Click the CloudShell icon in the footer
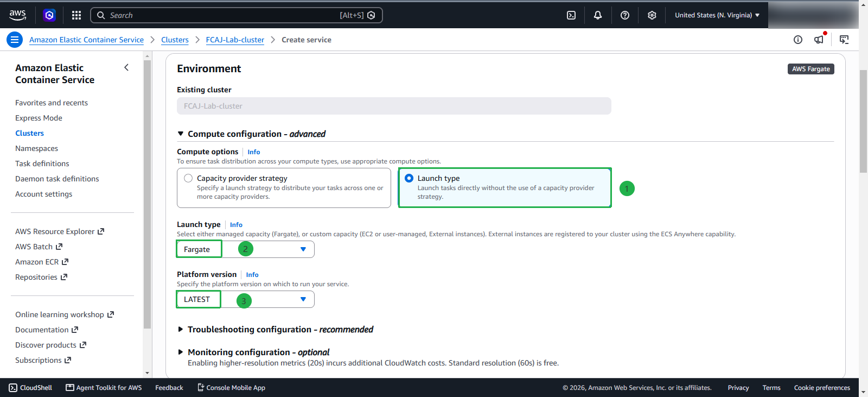 click(13, 388)
